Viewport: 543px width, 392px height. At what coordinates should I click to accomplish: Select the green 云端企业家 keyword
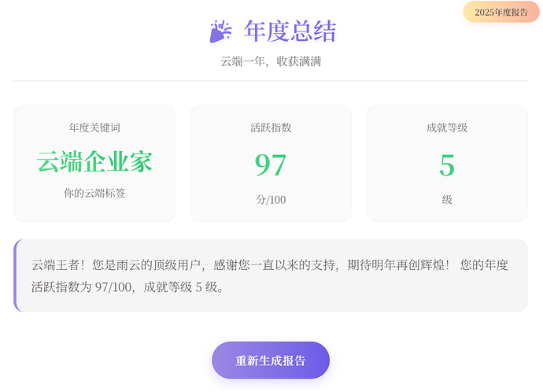point(94,162)
